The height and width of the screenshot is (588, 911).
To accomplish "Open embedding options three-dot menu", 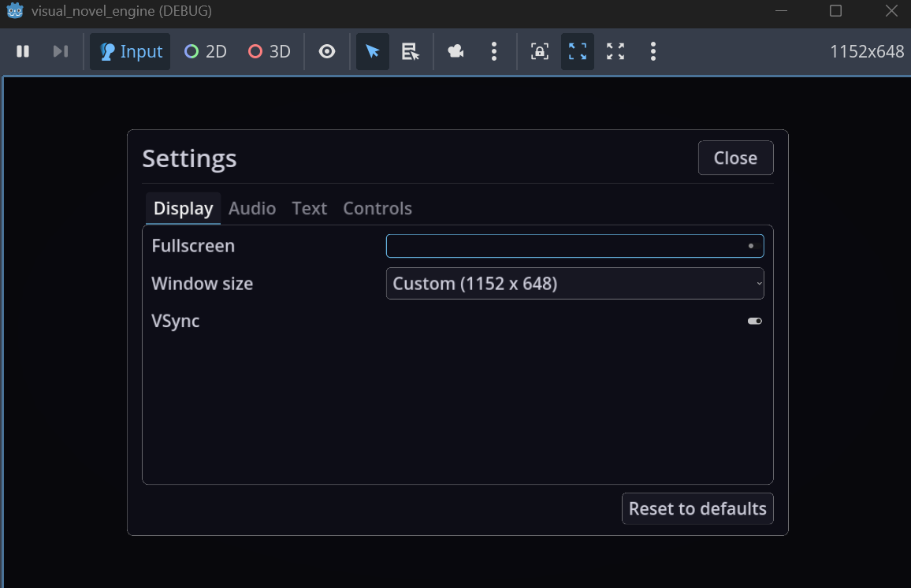I will point(653,52).
